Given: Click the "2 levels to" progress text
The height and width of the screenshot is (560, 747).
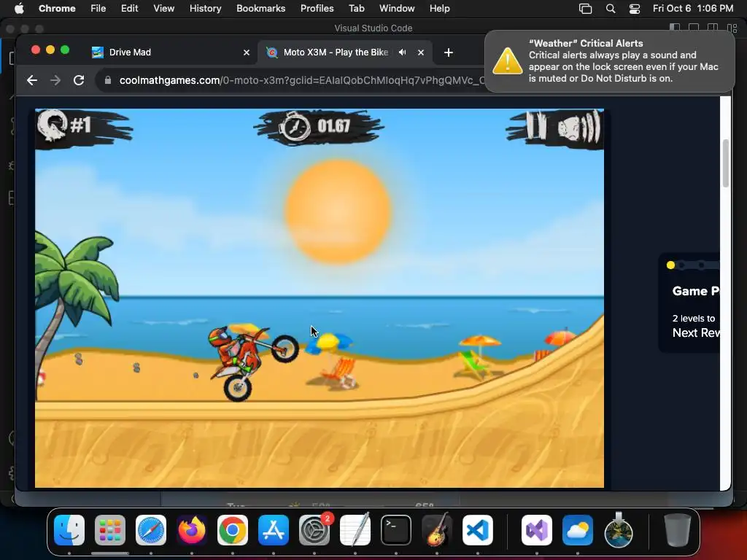Looking at the screenshot, I should tap(694, 319).
